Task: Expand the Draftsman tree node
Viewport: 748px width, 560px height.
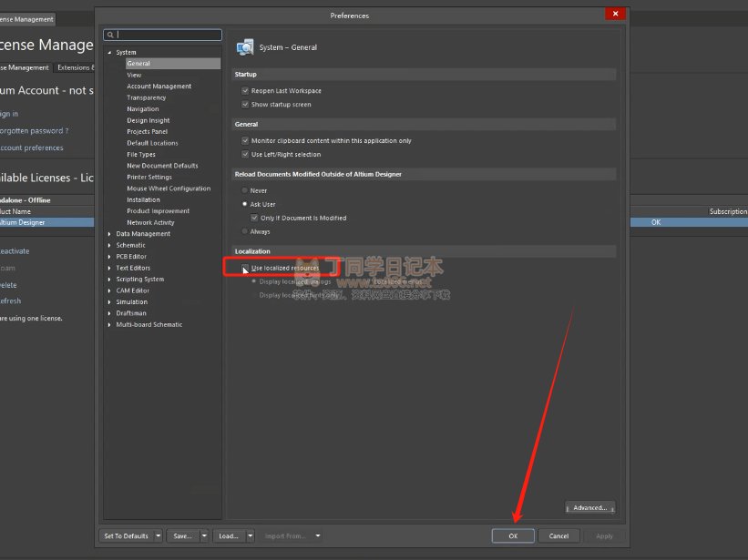Action: pyautogui.click(x=109, y=313)
